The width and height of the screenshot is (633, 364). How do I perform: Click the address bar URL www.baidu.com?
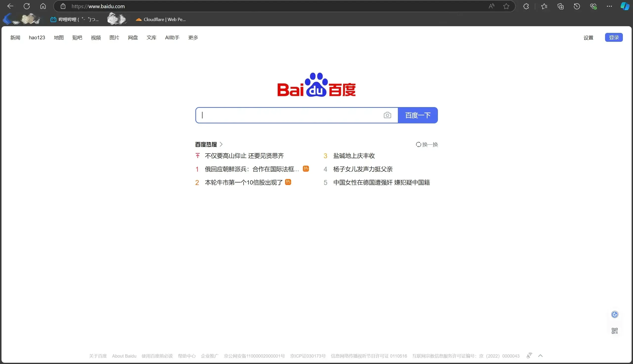98,6
